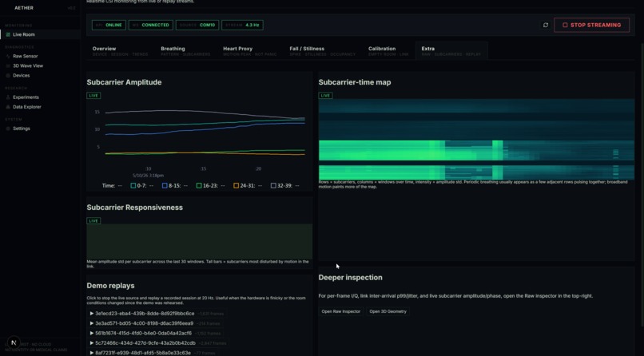The height and width of the screenshot is (356, 644).
Task: Click the Open 3D Geometry button
Action: tap(388, 311)
